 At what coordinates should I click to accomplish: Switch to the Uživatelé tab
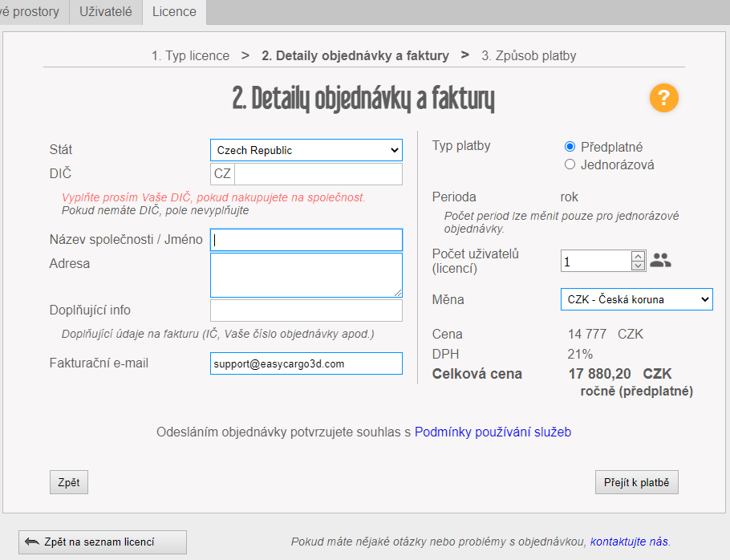tap(106, 11)
